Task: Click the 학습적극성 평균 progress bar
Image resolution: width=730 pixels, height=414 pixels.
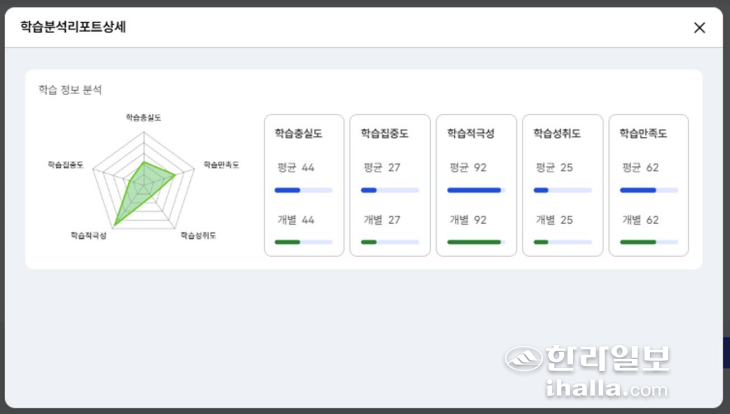Action: click(x=475, y=190)
